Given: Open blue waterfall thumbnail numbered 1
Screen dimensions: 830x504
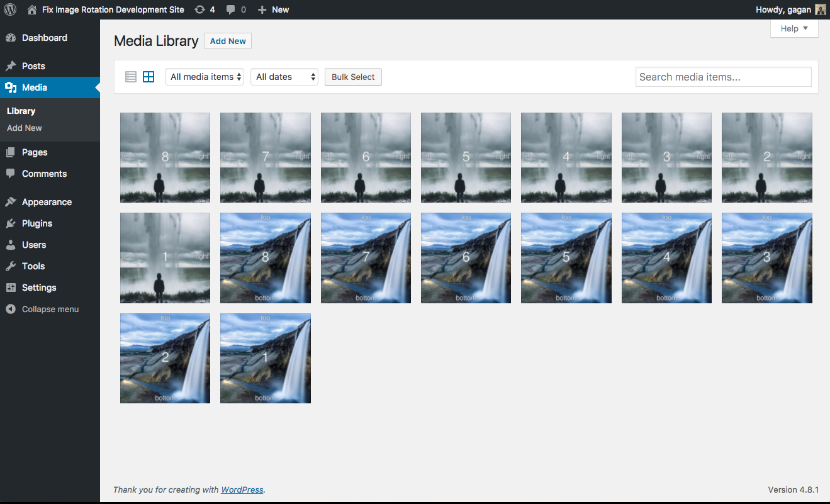Looking at the screenshot, I should 266,358.
